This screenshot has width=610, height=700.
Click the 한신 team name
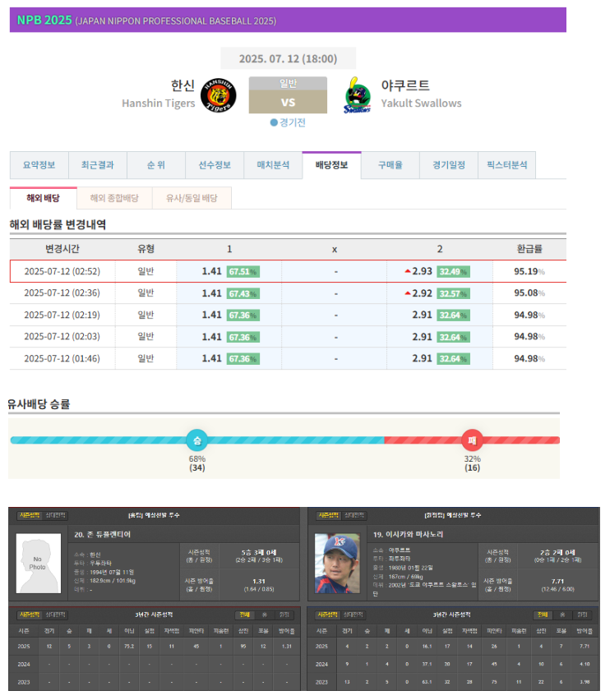[x=183, y=85]
